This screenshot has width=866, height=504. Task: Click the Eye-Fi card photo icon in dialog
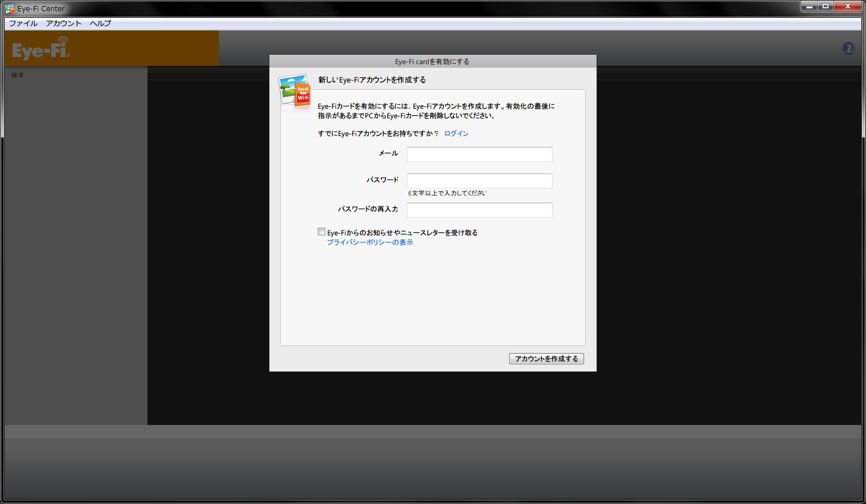pyautogui.click(x=295, y=92)
